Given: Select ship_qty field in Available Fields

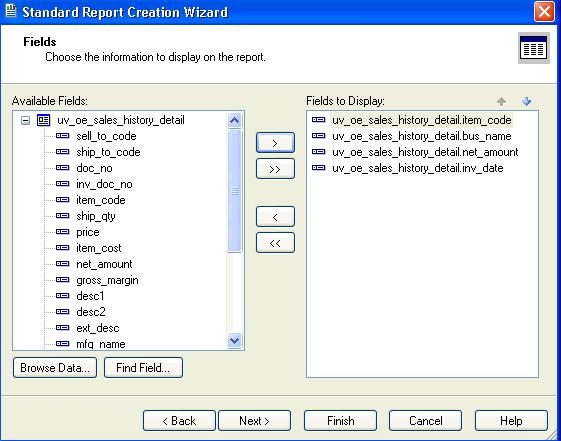Looking at the screenshot, I should pyautogui.click(x=96, y=216).
